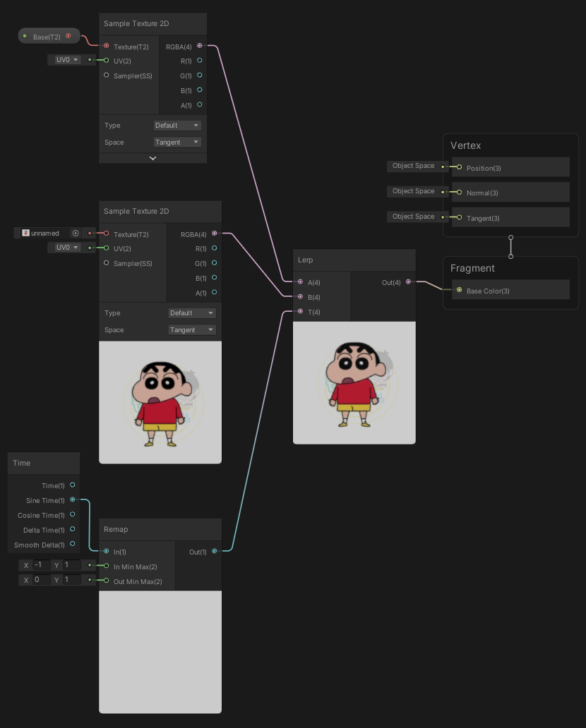Click Object Space label beside Normal(3)
The width and height of the screenshot is (586, 728).
coord(413,191)
